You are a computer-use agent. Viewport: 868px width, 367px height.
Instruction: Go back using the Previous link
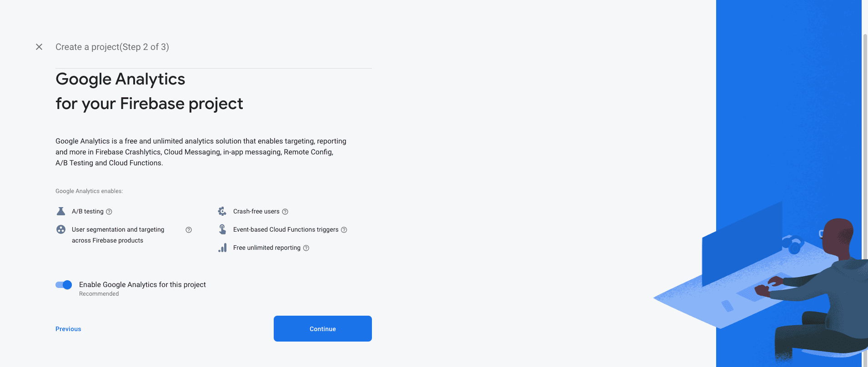[x=68, y=329]
